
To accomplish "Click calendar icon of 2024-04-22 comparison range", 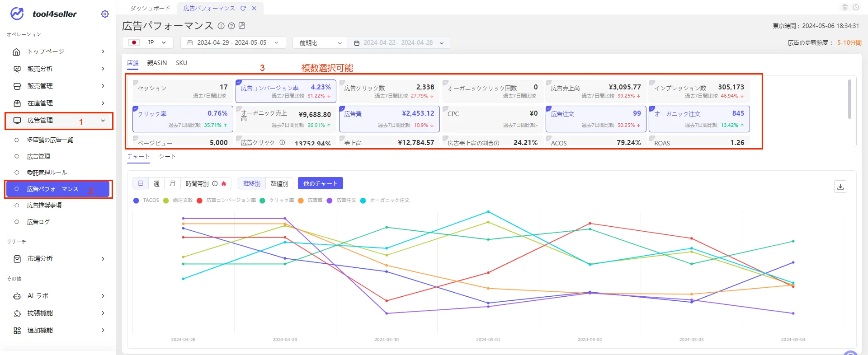I will click(x=357, y=43).
